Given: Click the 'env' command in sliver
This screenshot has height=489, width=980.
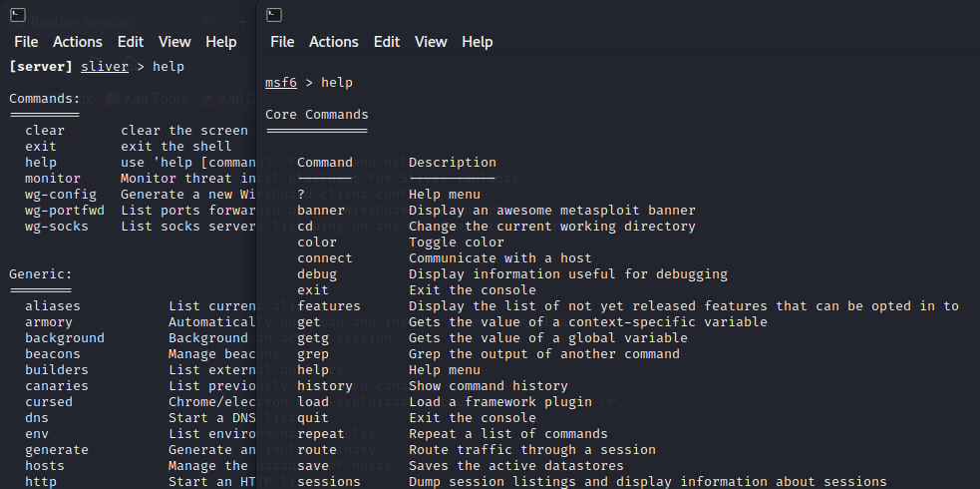Looking at the screenshot, I should tap(37, 434).
